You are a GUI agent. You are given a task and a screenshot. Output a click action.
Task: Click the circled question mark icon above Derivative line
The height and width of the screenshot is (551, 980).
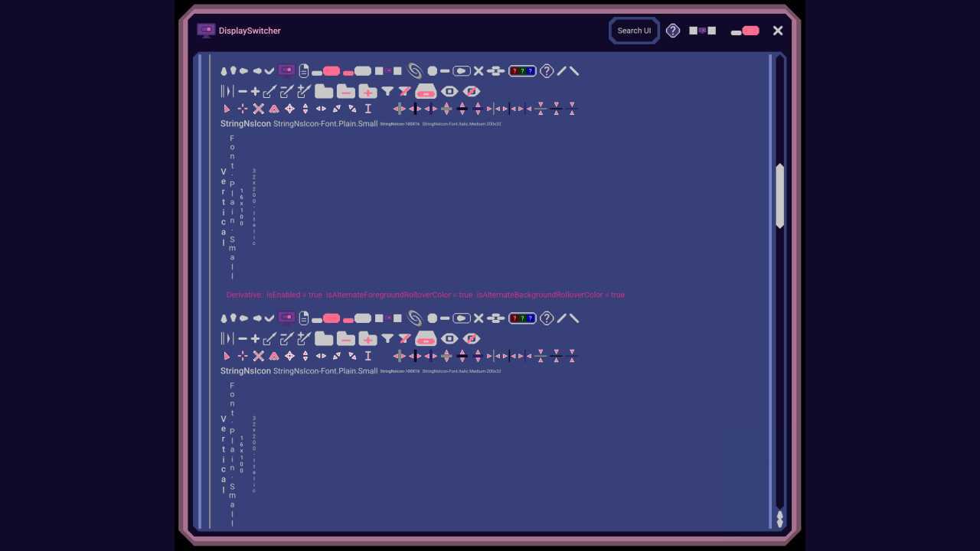547,71
